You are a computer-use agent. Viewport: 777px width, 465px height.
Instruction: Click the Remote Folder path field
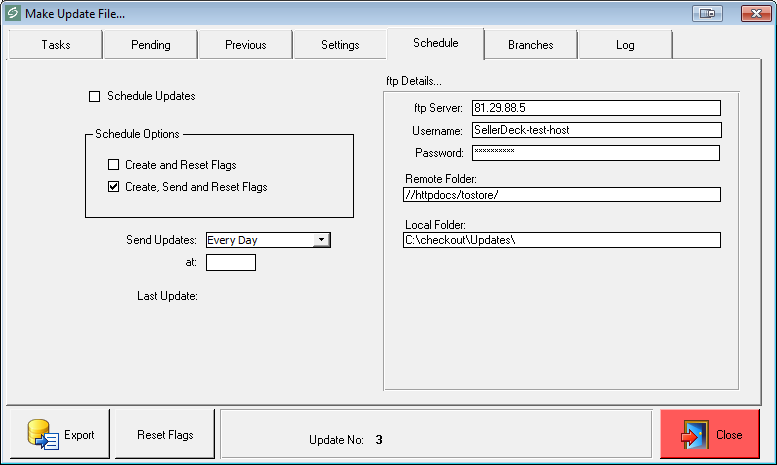pyautogui.click(x=561, y=195)
